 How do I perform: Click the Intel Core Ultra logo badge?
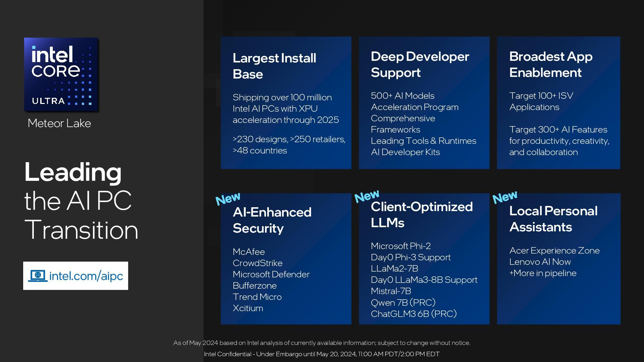click(61, 74)
